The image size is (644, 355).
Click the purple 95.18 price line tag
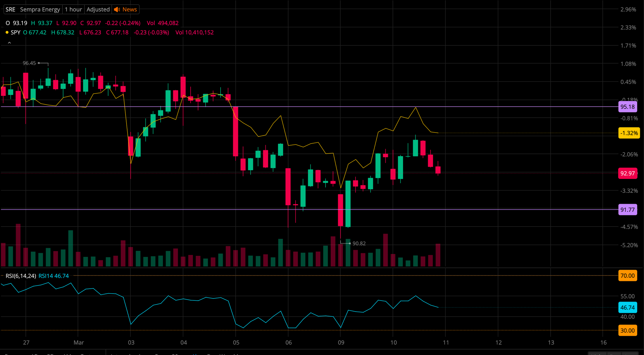click(x=627, y=107)
